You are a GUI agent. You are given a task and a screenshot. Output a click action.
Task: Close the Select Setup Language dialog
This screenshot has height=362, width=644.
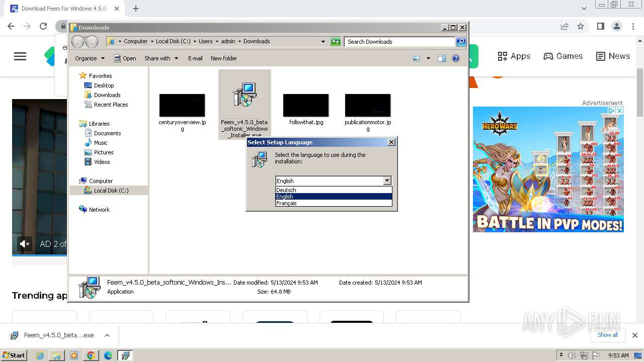391,142
